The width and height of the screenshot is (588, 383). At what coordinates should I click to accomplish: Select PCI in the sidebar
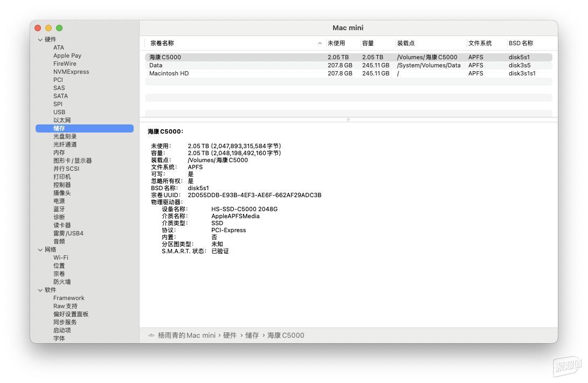click(58, 80)
